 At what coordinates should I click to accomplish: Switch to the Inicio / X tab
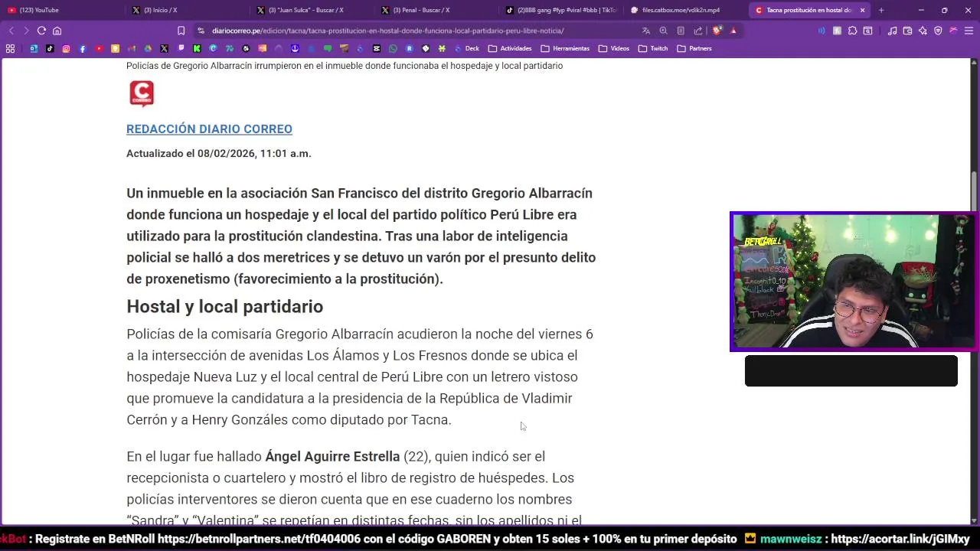(x=188, y=10)
